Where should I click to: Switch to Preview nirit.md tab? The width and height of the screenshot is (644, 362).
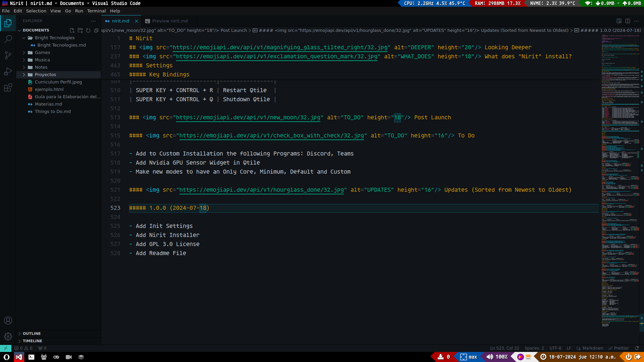coord(170,21)
